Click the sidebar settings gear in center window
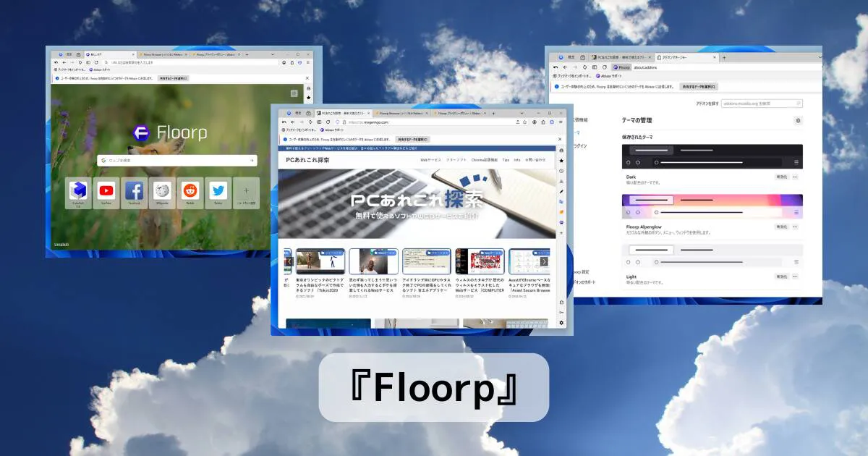Viewport: 868px width, 456px height. coord(561,322)
